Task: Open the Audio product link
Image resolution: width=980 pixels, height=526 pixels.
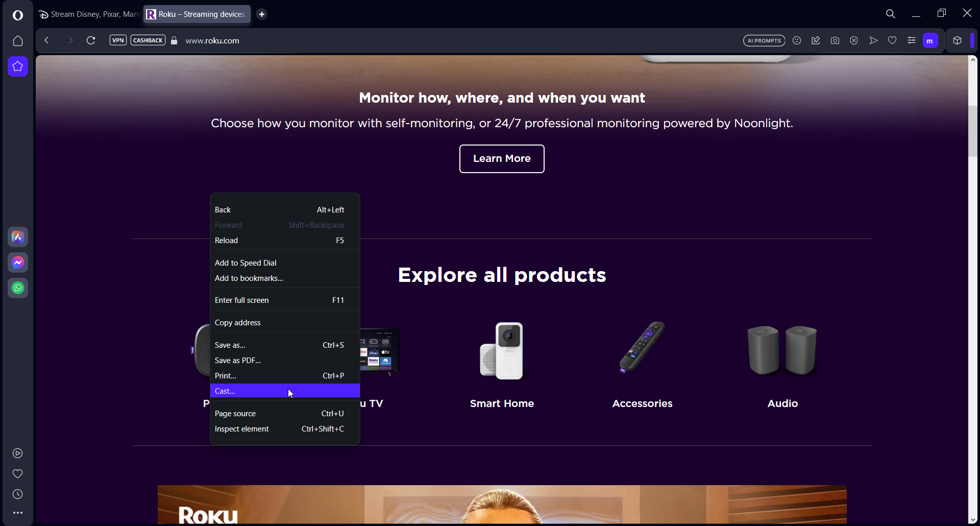Action: click(782, 403)
